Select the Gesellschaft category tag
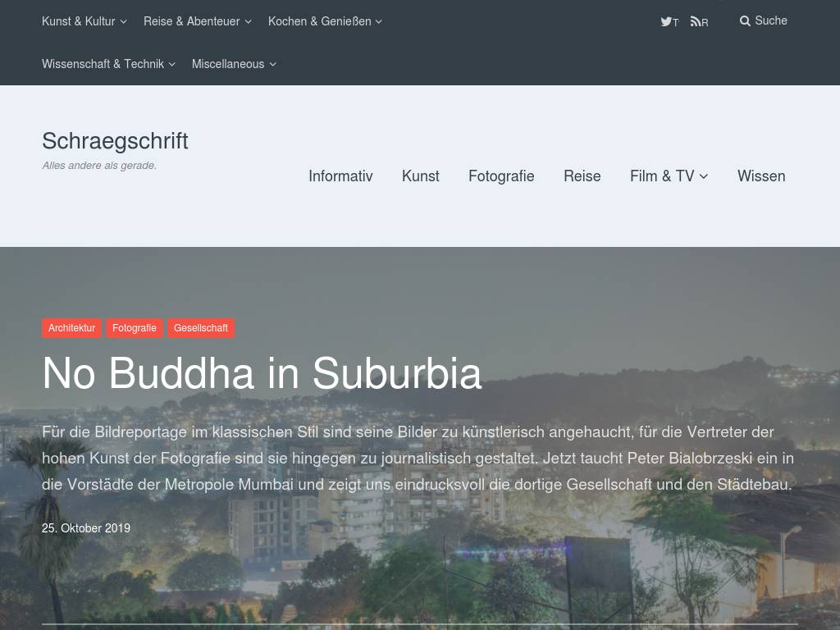The width and height of the screenshot is (840, 630). [x=201, y=328]
